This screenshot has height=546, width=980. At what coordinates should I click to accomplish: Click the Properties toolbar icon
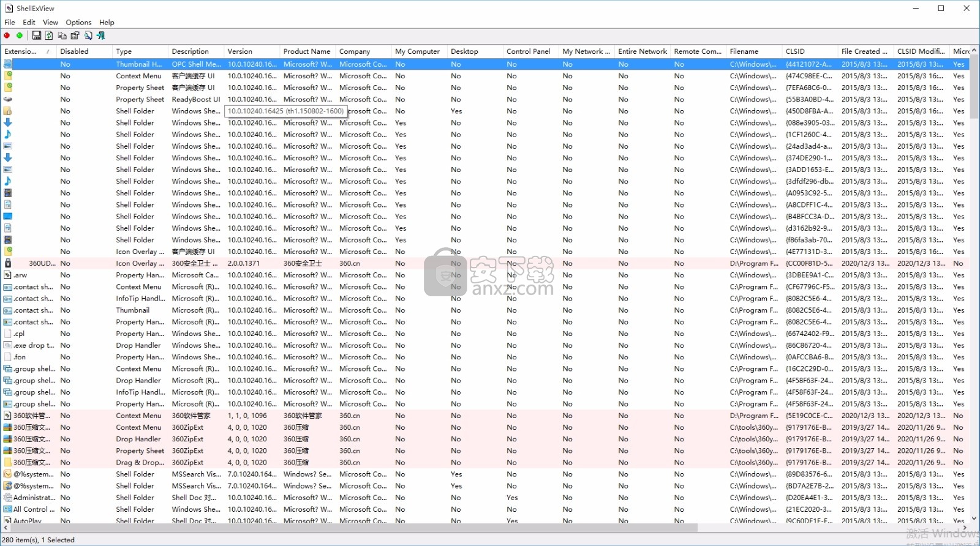pyautogui.click(x=75, y=36)
